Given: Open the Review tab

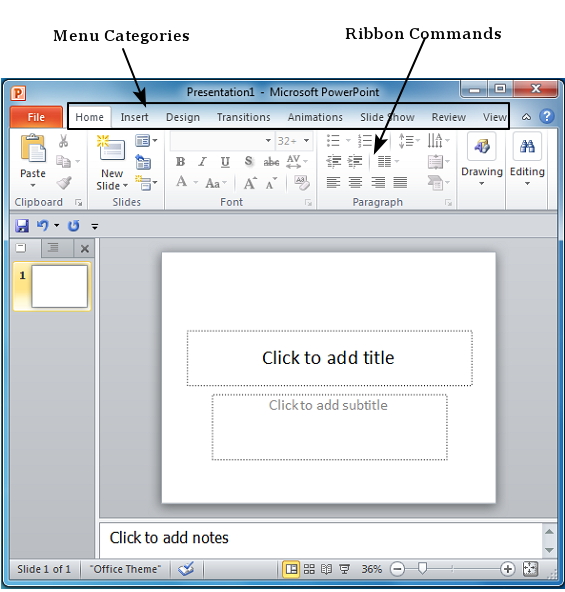Looking at the screenshot, I should pyautogui.click(x=449, y=117).
